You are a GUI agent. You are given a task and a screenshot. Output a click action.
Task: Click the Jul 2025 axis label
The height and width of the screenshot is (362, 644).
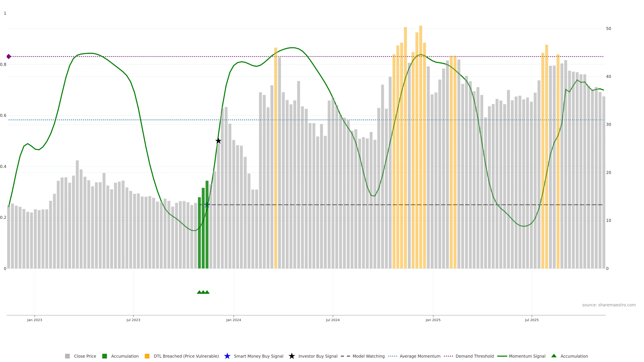(x=531, y=320)
